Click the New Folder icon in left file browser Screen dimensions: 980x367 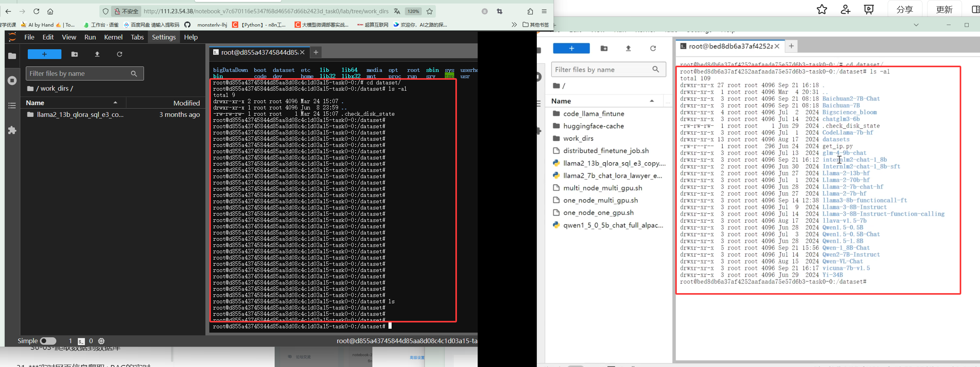(x=74, y=54)
